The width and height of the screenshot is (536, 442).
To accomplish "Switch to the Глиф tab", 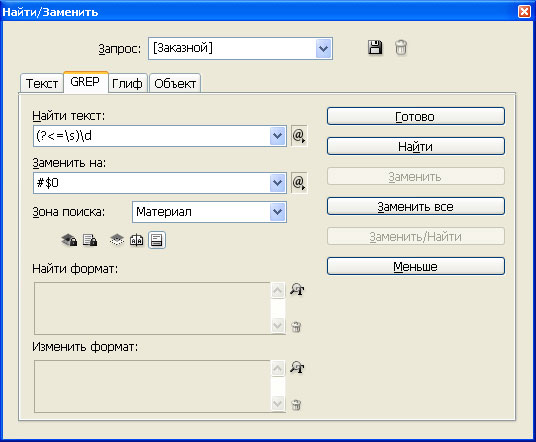I will 127,83.
